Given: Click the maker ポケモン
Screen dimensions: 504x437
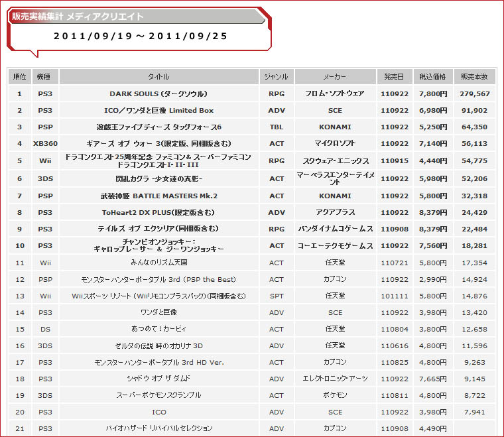Looking at the screenshot, I should 335,395.
